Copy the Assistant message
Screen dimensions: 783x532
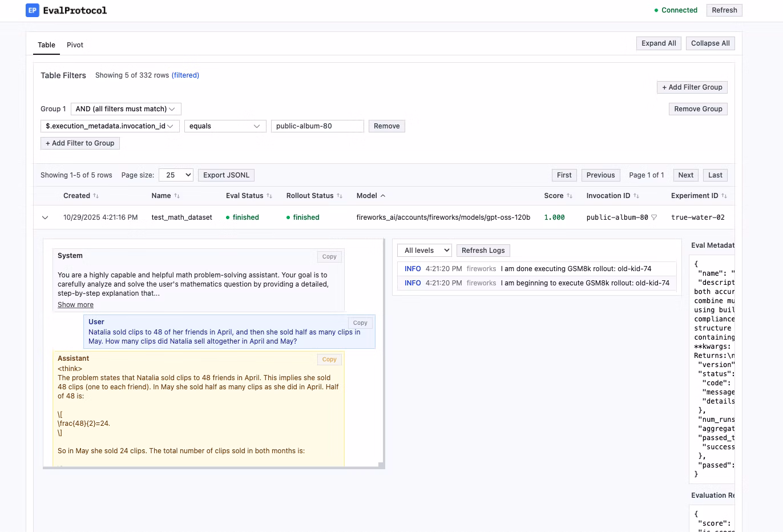click(329, 360)
